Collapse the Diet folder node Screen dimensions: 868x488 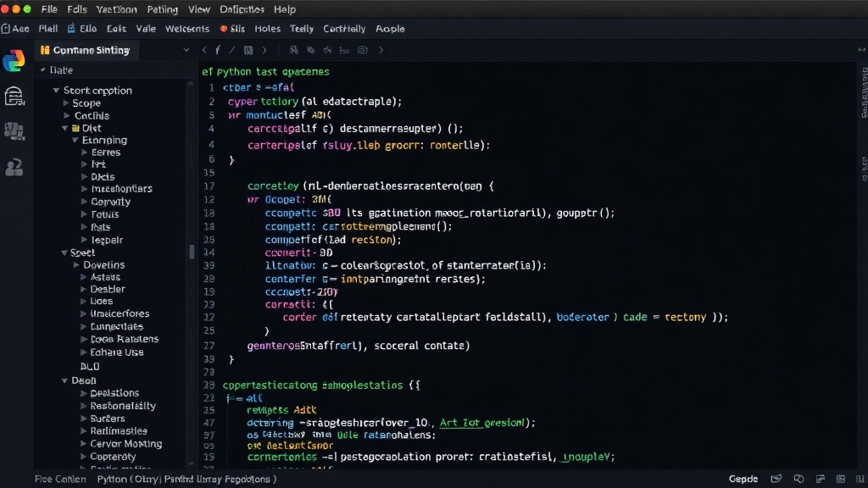[x=64, y=129]
